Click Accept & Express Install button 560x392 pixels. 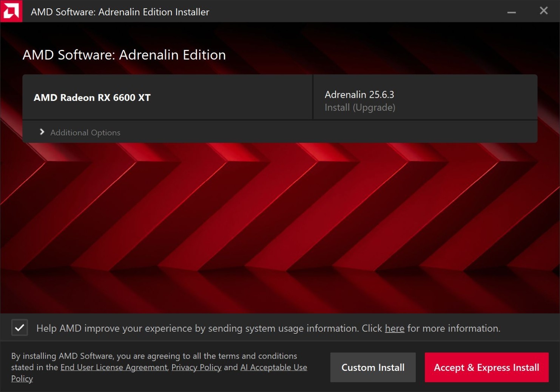[x=486, y=367]
